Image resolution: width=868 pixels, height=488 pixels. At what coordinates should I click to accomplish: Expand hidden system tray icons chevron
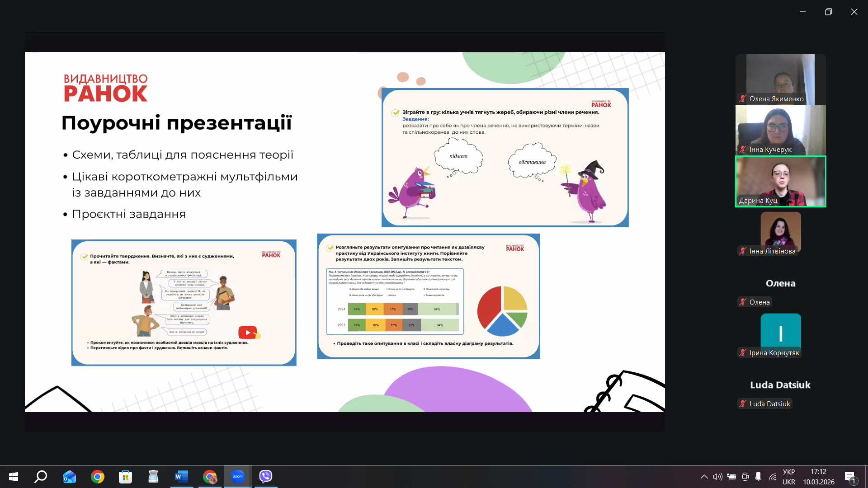(x=704, y=477)
